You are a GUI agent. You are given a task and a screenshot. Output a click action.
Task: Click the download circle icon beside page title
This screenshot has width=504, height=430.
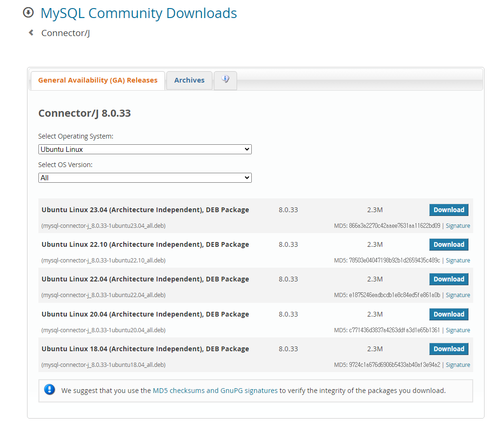coord(28,12)
